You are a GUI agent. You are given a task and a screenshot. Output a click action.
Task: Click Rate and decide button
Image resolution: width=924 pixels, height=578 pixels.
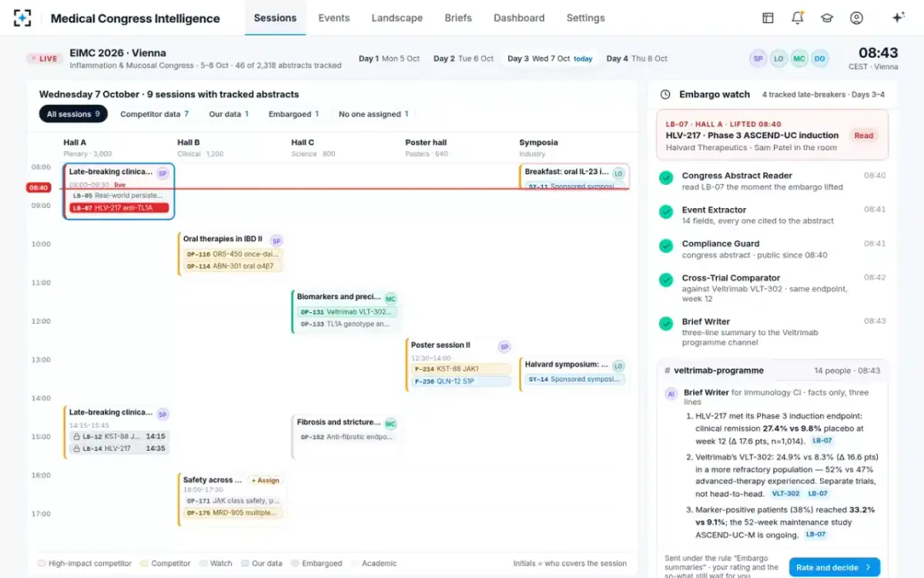(x=834, y=567)
